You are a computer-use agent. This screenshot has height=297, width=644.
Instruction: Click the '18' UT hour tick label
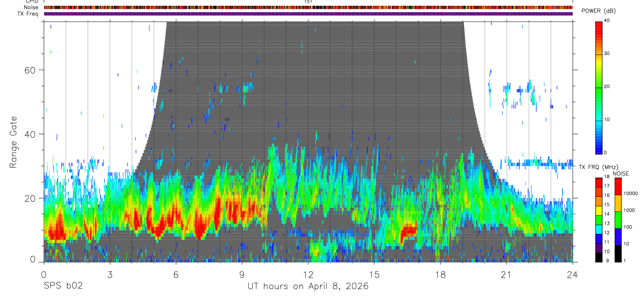[441, 274]
